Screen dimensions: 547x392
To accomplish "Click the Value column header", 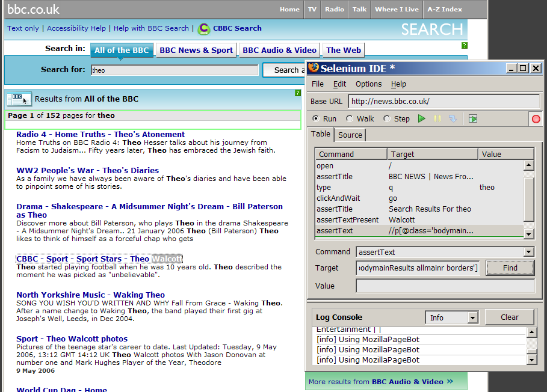I will (506, 154).
